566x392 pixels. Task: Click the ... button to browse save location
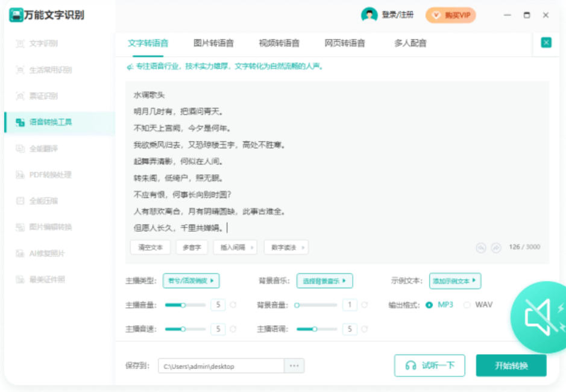click(x=293, y=366)
